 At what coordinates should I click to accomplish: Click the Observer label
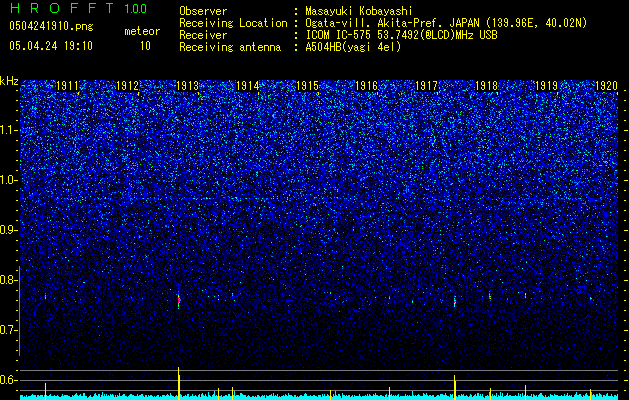pyautogui.click(x=203, y=11)
